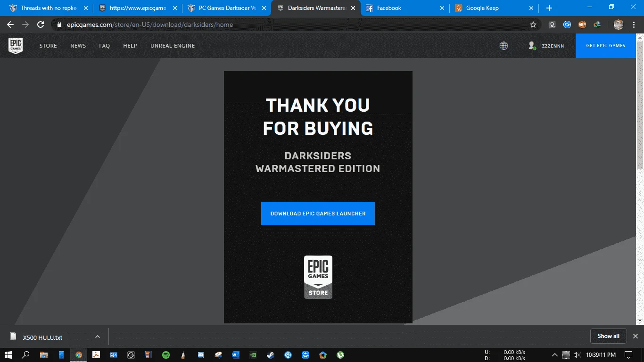
Task: Switch to the PC Games Darksider tab
Action: [x=226, y=8]
